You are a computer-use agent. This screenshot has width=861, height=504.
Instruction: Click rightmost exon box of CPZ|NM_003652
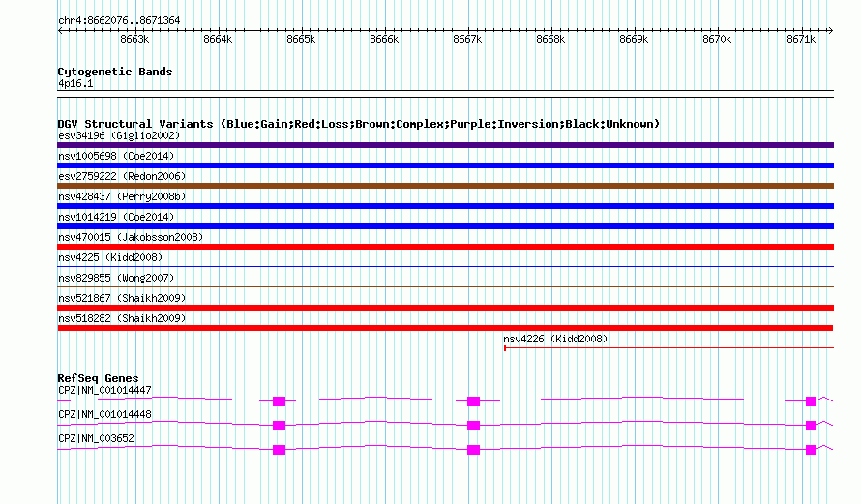[x=811, y=450]
